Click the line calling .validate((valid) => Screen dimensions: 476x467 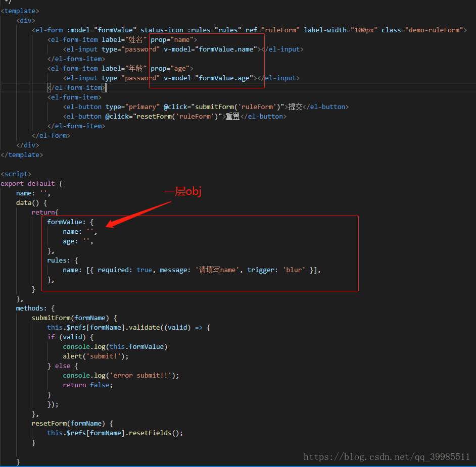(x=129, y=328)
